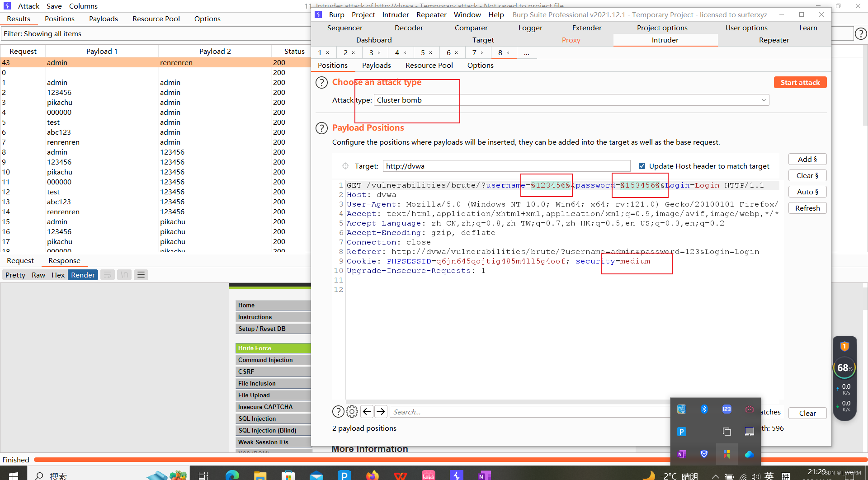Open more Intruder tabs ellipsis
The image size is (868, 480).
[x=526, y=53]
